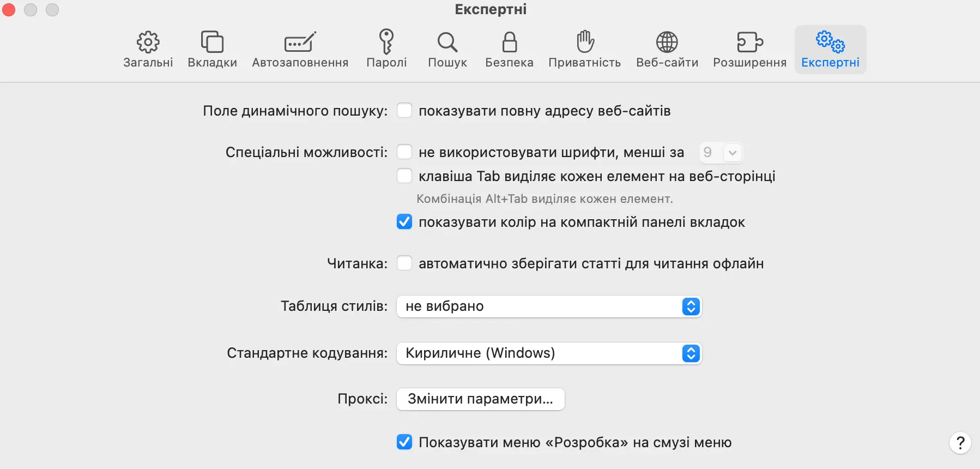
Task: Select the Автозаповнення pencil form icon
Action: tap(300, 42)
